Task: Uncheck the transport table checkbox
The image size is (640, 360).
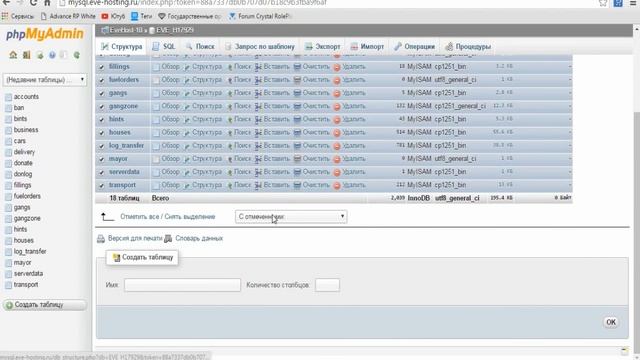Action: 102,185
